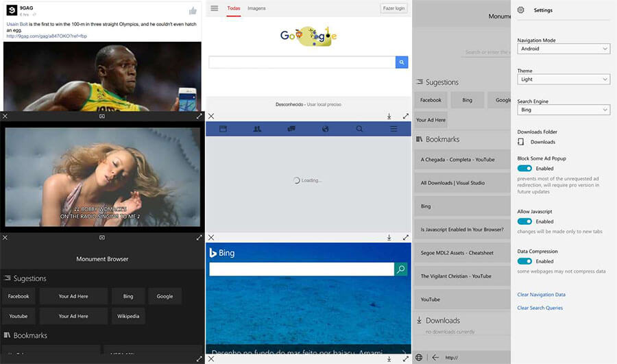
Task: Open Theme dropdown showing Light
Action: pos(564,80)
